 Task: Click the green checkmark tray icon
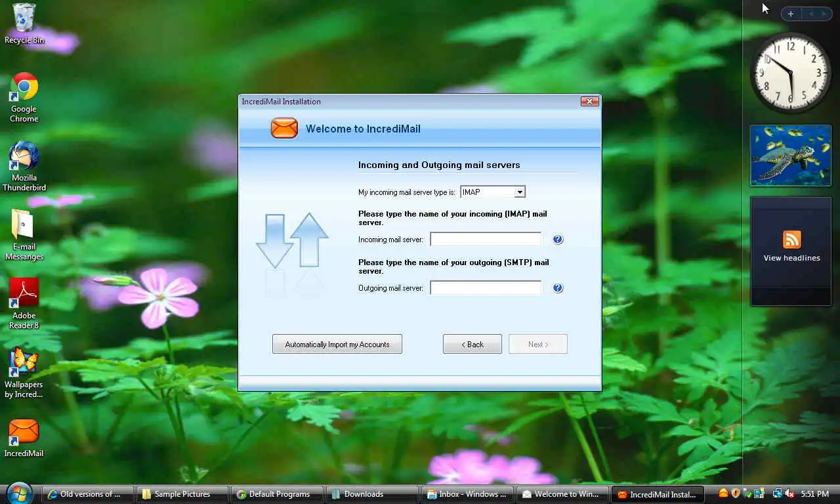[747, 493]
